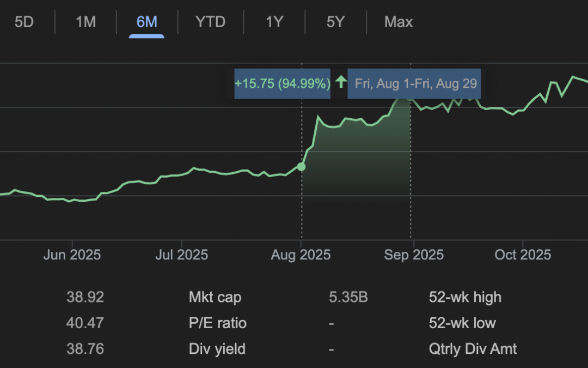Click the Jun 2025 axis label

click(x=72, y=255)
